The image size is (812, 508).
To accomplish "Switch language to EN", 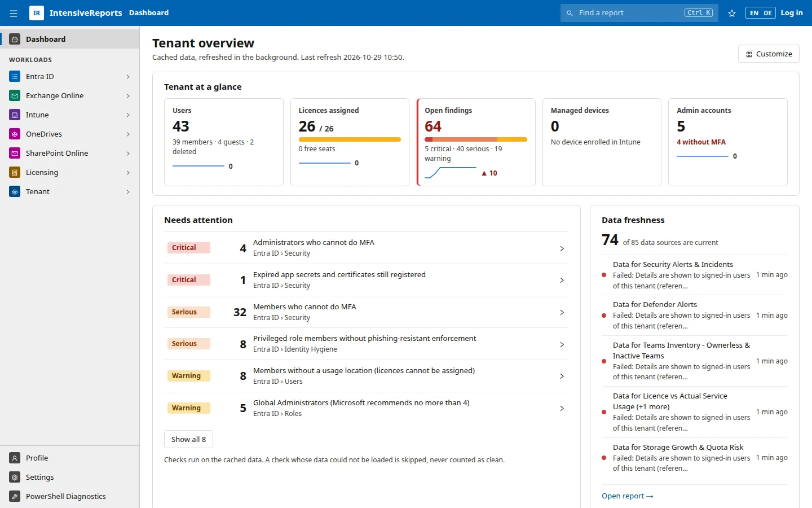I will click(x=754, y=13).
